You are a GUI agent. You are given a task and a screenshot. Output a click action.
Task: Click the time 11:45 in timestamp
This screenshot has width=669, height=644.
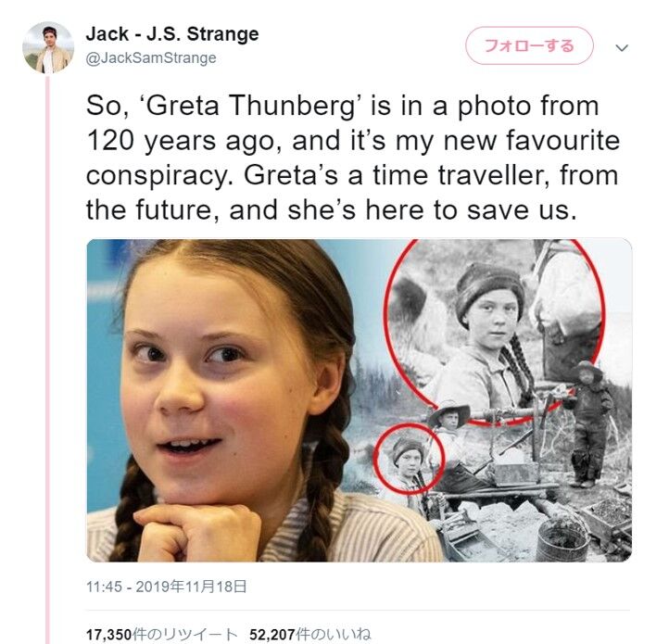click(104, 587)
